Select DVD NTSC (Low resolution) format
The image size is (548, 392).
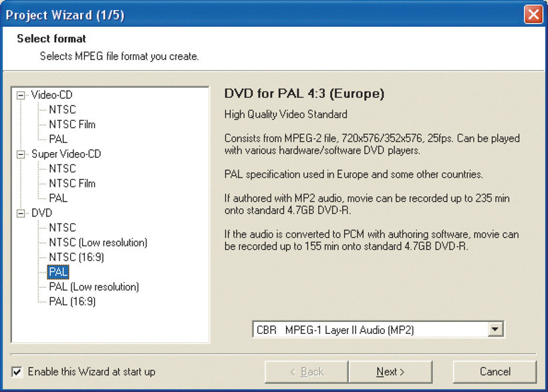tap(98, 242)
